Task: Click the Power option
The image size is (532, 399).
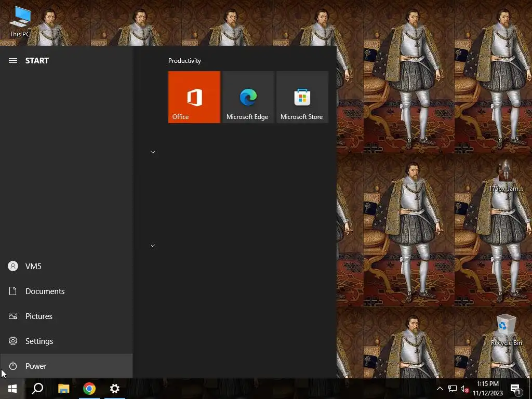Action: point(66,366)
